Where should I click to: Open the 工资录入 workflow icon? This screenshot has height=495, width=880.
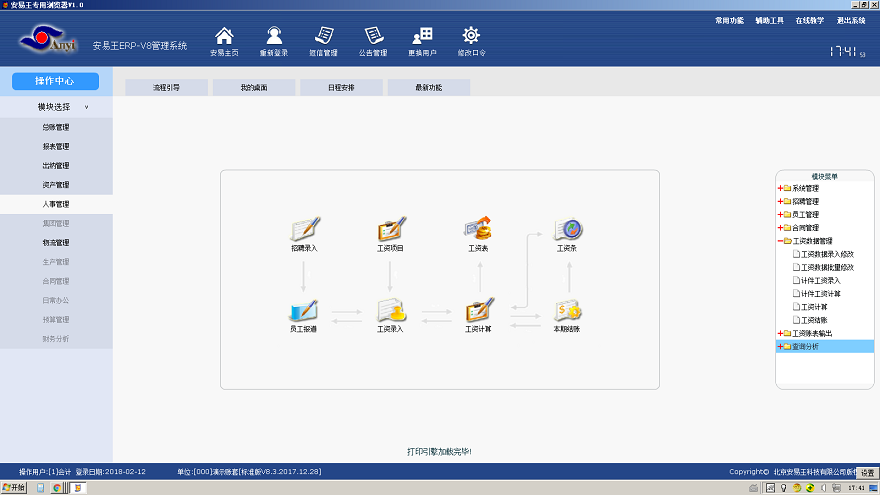pos(390,310)
